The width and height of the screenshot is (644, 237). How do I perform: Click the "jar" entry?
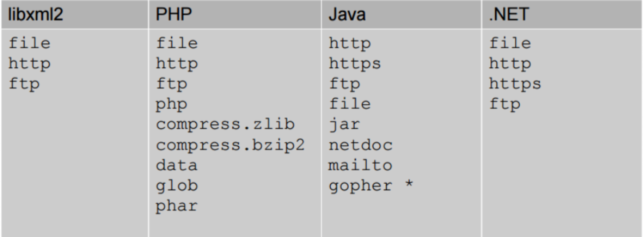pos(344,125)
